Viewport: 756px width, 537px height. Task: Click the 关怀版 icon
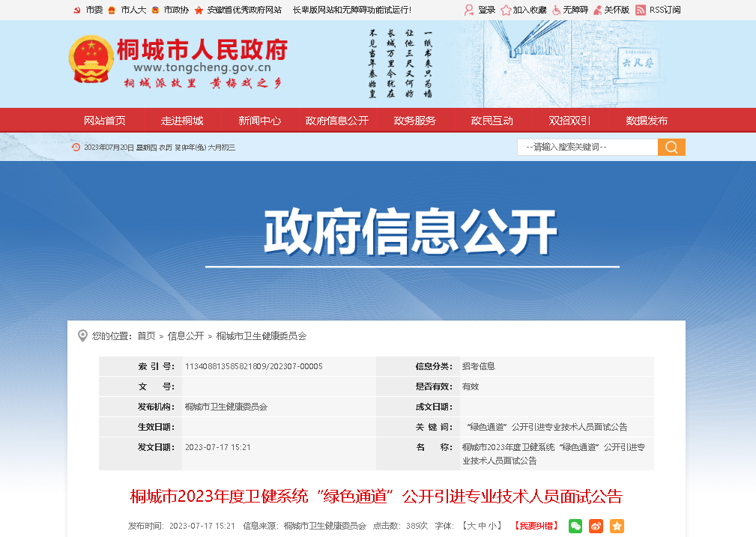coord(597,10)
